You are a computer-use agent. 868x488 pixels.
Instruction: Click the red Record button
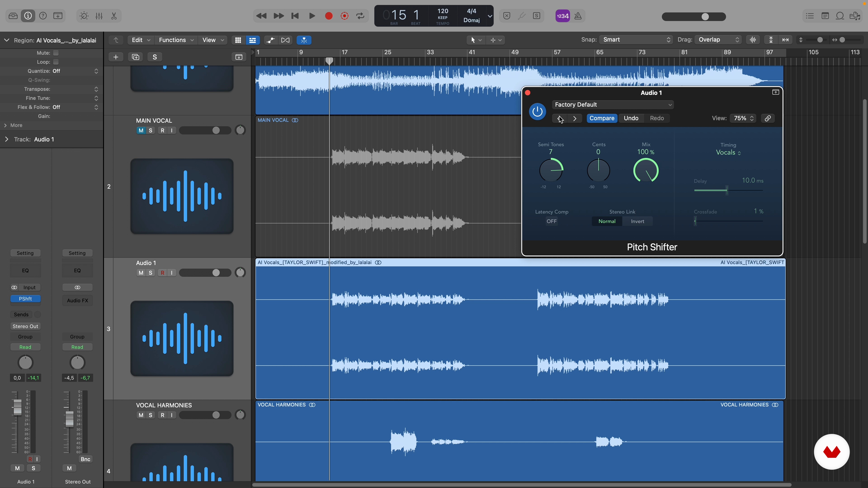(329, 16)
